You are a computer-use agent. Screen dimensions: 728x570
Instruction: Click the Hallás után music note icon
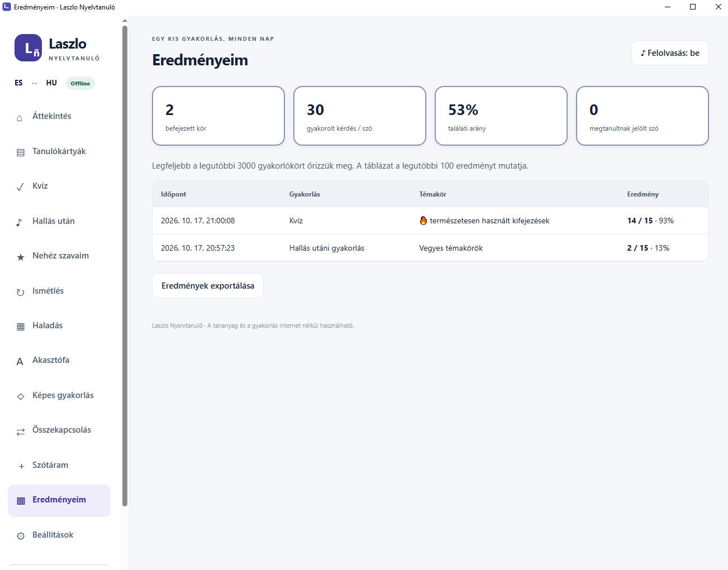pyautogui.click(x=20, y=222)
